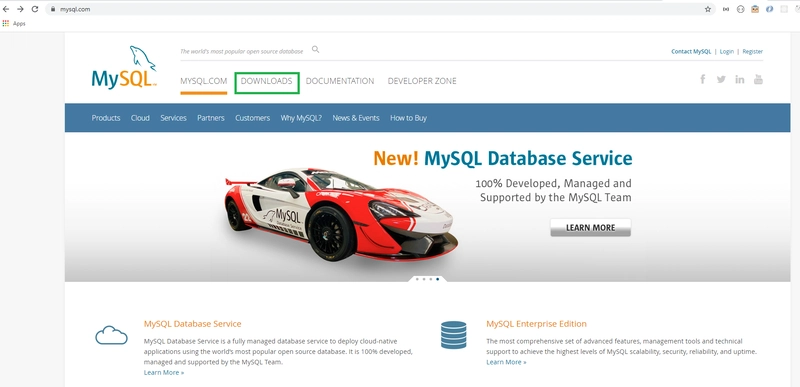This screenshot has height=387, width=800.
Task: Open the Customers menu item
Action: [x=253, y=118]
